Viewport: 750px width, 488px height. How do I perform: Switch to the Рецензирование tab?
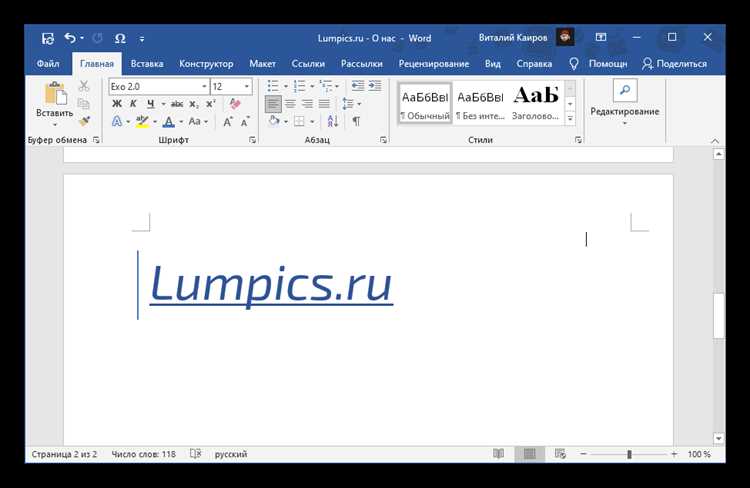tap(434, 64)
